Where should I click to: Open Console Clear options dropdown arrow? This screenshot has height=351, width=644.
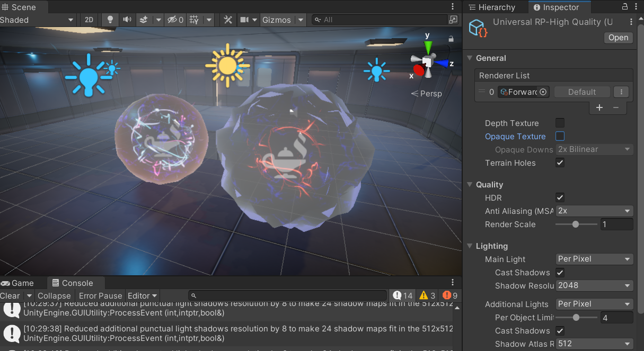coord(29,296)
